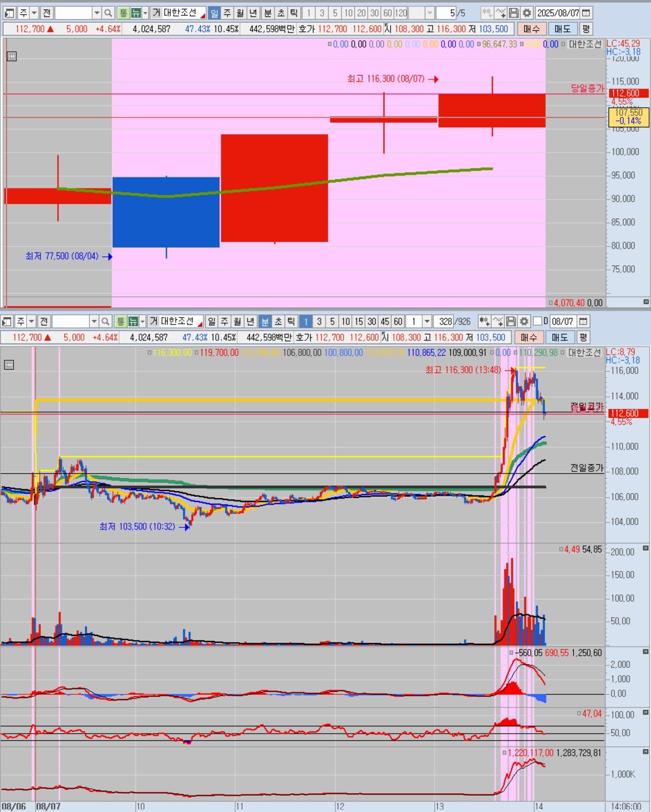Click the small square icon on the volume panel's right edge
651x812 pixels.
click(x=645, y=548)
